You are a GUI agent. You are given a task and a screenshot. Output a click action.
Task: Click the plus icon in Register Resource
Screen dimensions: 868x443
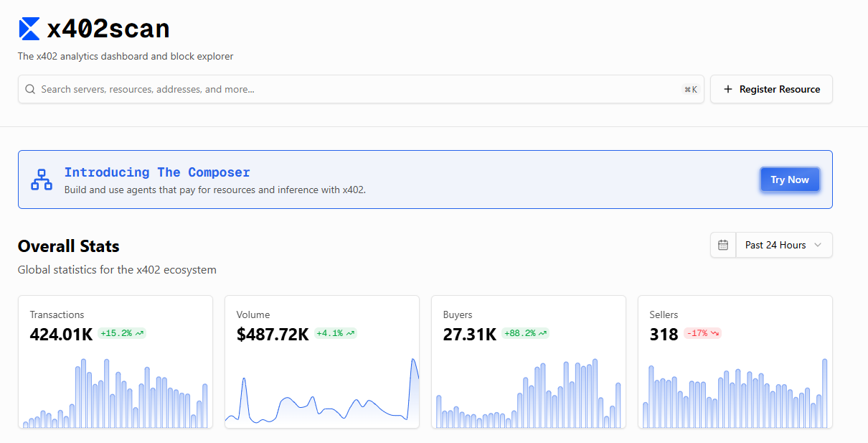point(728,90)
